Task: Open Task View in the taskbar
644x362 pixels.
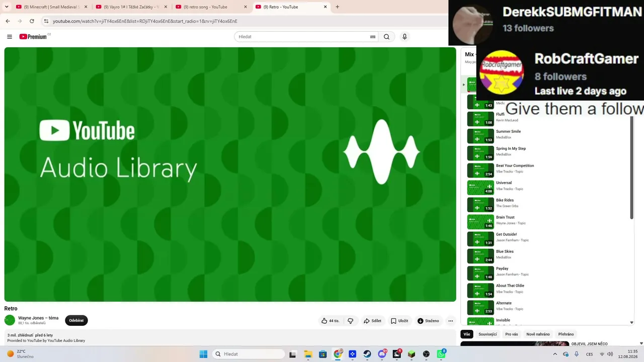Action: click(x=293, y=354)
